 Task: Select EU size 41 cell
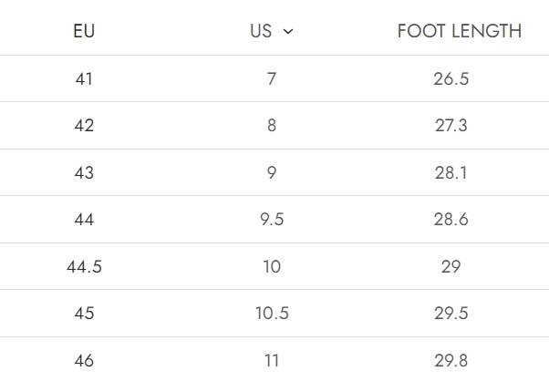(x=84, y=79)
